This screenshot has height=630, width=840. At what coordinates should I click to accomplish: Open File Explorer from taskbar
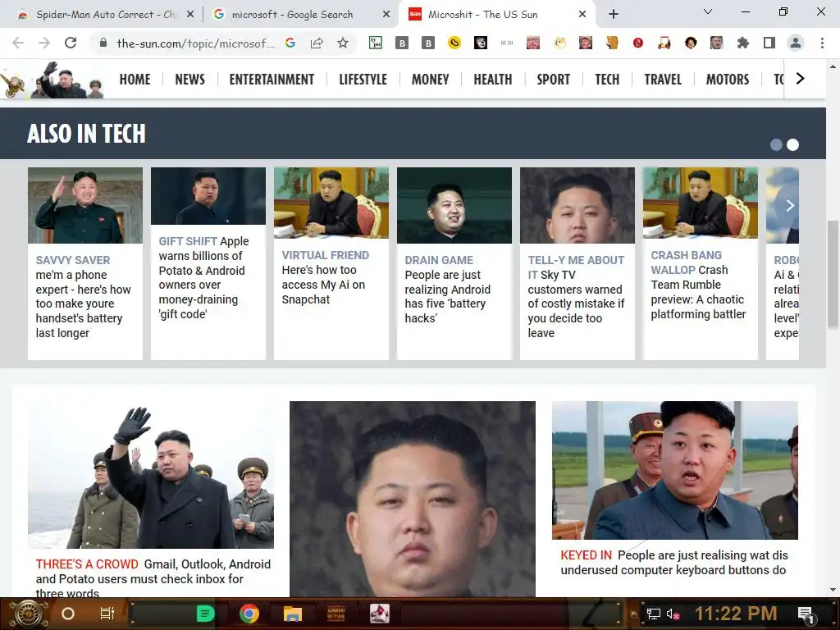[293, 614]
